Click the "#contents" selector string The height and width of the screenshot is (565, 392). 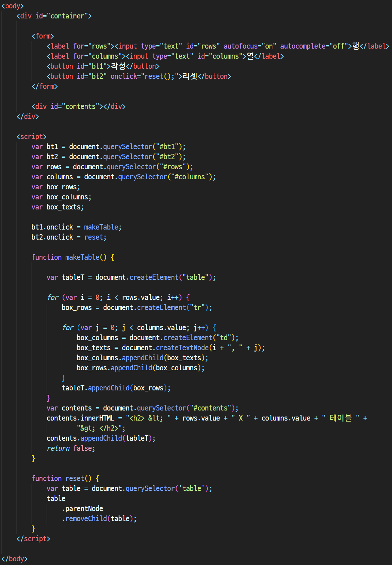coord(210,408)
